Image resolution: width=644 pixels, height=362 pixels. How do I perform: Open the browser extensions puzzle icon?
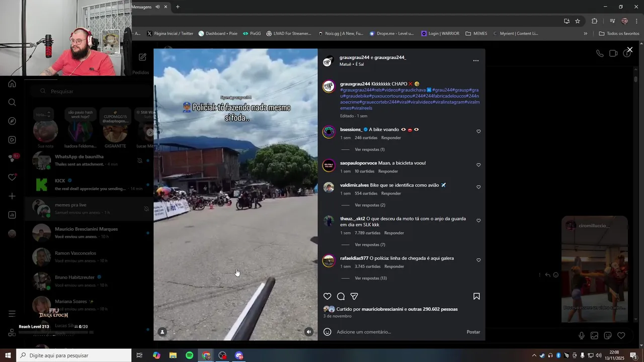(x=594, y=21)
